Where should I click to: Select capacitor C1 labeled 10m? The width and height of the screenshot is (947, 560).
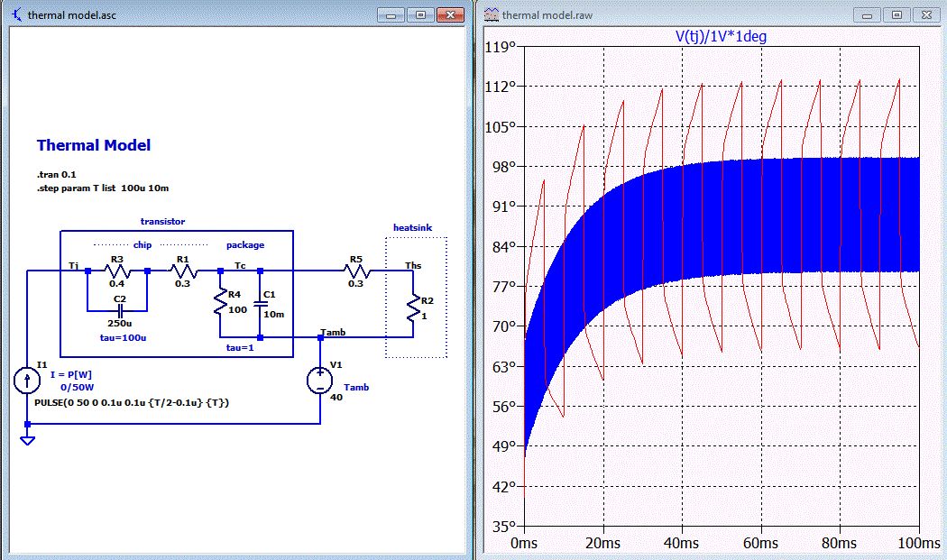tap(260, 304)
